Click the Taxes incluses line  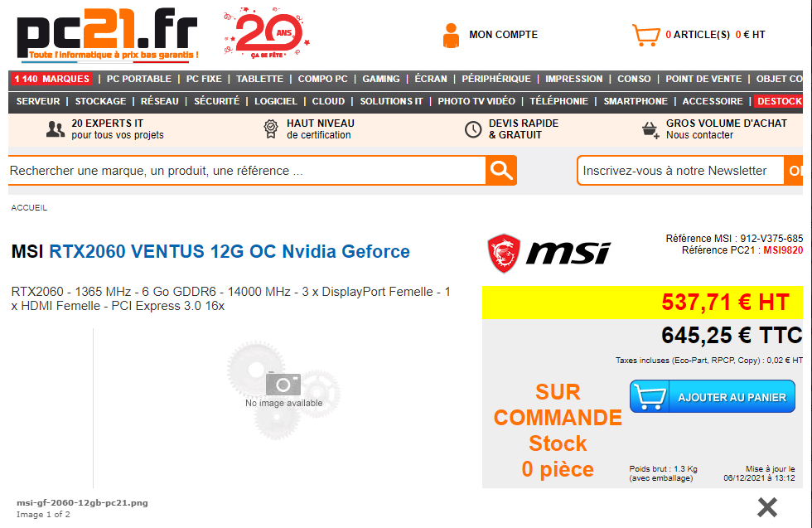click(x=709, y=360)
